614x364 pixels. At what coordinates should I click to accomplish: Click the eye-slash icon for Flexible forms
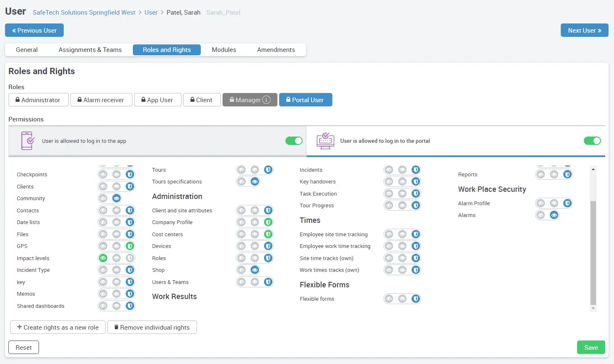[x=389, y=299]
